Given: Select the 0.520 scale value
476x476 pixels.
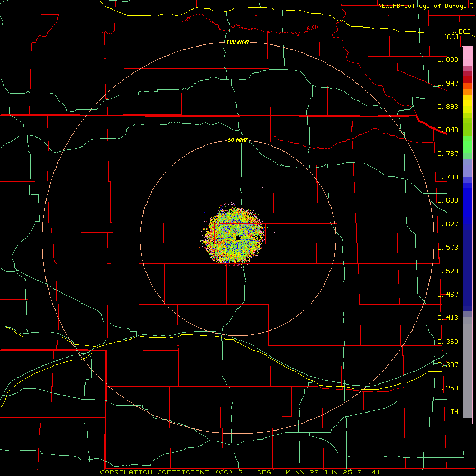Looking at the screenshot, I should click(448, 271).
